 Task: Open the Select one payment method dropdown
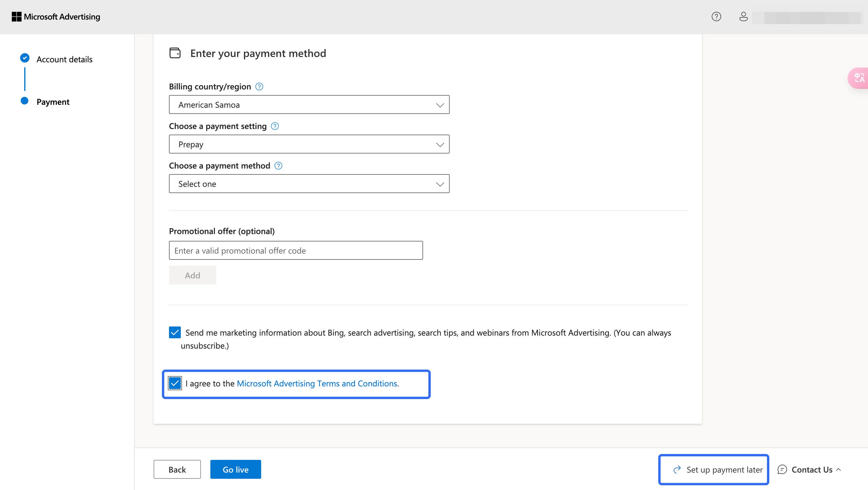pyautogui.click(x=309, y=184)
